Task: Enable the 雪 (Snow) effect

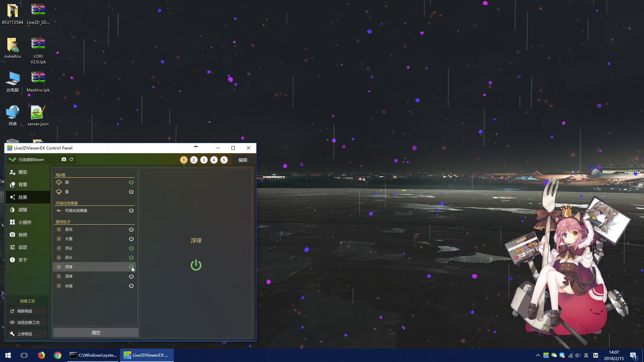Action: 131,191
